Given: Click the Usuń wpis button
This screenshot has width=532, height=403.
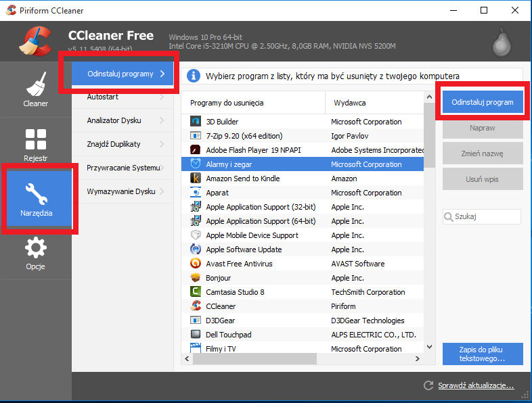Looking at the screenshot, I should 483,179.
